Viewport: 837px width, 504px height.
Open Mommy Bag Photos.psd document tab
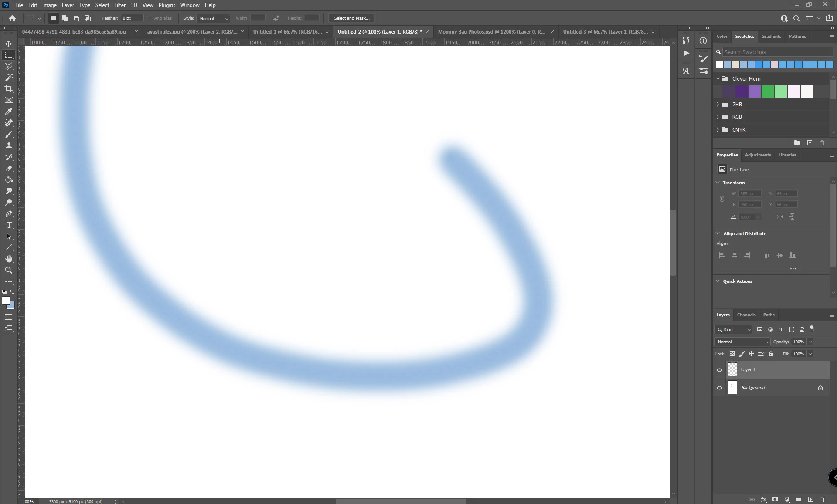click(491, 32)
